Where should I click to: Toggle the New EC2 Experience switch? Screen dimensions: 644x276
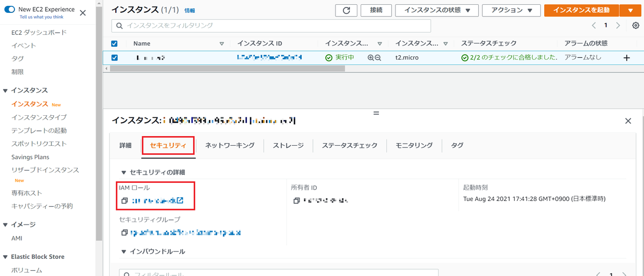tap(10, 10)
